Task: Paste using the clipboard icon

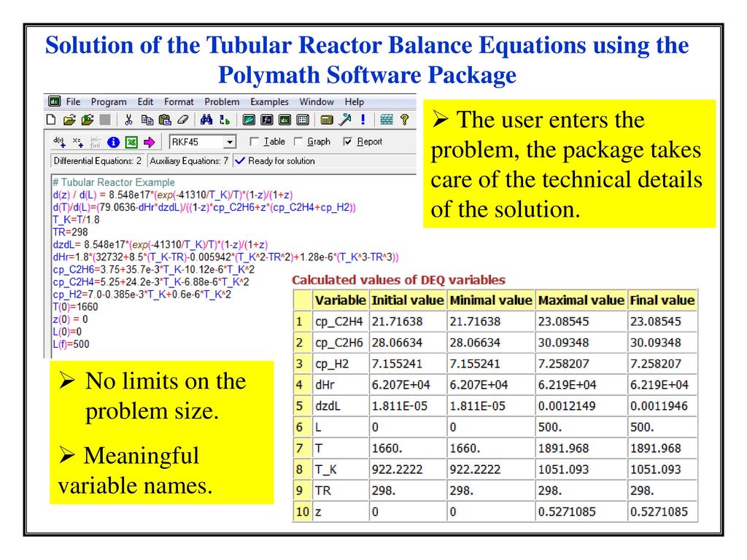Action: click(x=165, y=120)
